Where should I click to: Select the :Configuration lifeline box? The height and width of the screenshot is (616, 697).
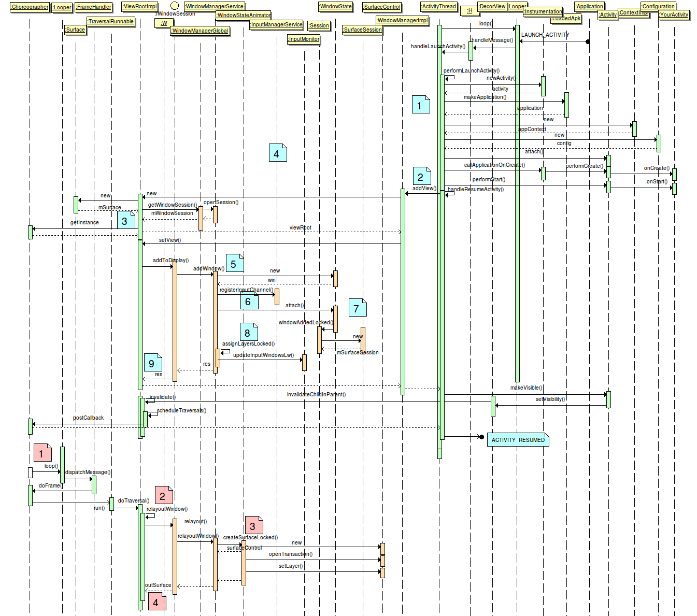[658, 7]
